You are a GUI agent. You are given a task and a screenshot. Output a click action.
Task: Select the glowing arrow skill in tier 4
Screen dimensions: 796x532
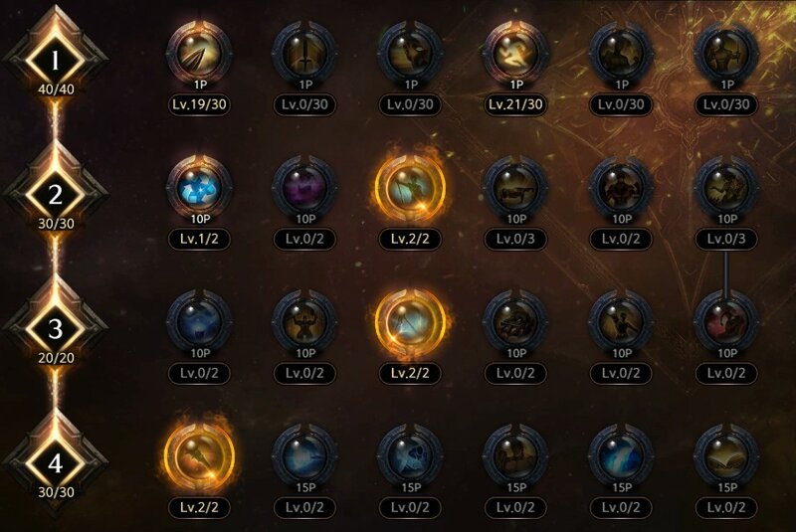200,456
